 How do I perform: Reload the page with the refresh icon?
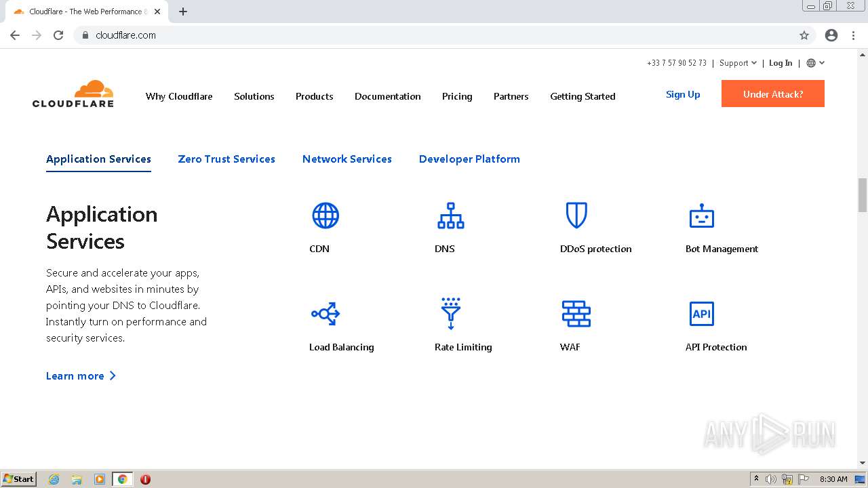click(x=58, y=35)
